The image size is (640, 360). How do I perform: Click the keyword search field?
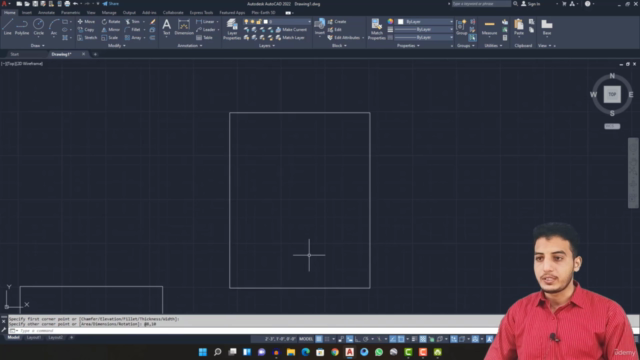tap(481, 4)
